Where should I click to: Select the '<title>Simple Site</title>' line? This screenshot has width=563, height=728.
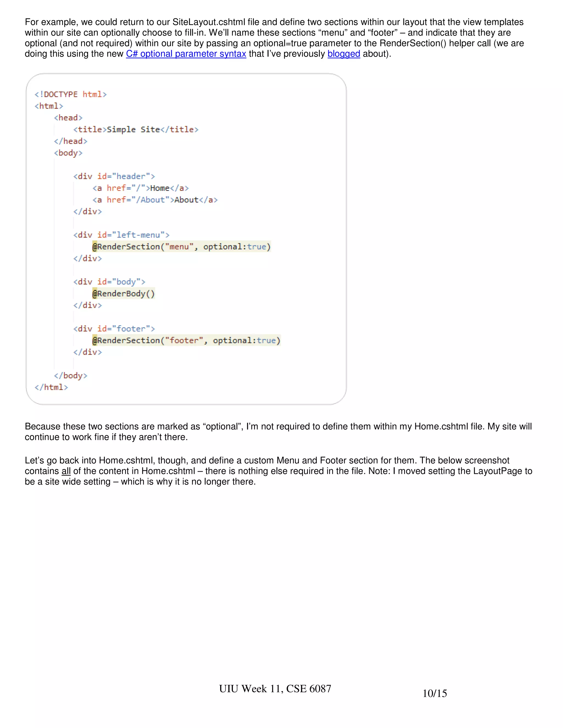(x=136, y=129)
